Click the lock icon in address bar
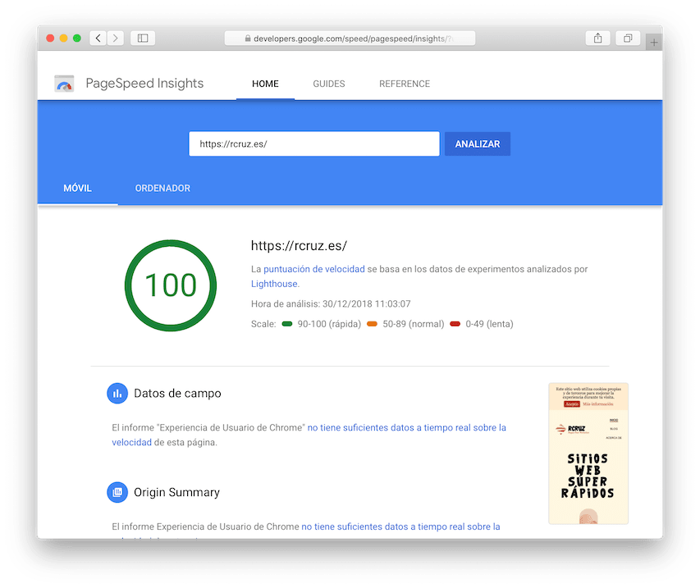The image size is (700, 588). (x=248, y=39)
